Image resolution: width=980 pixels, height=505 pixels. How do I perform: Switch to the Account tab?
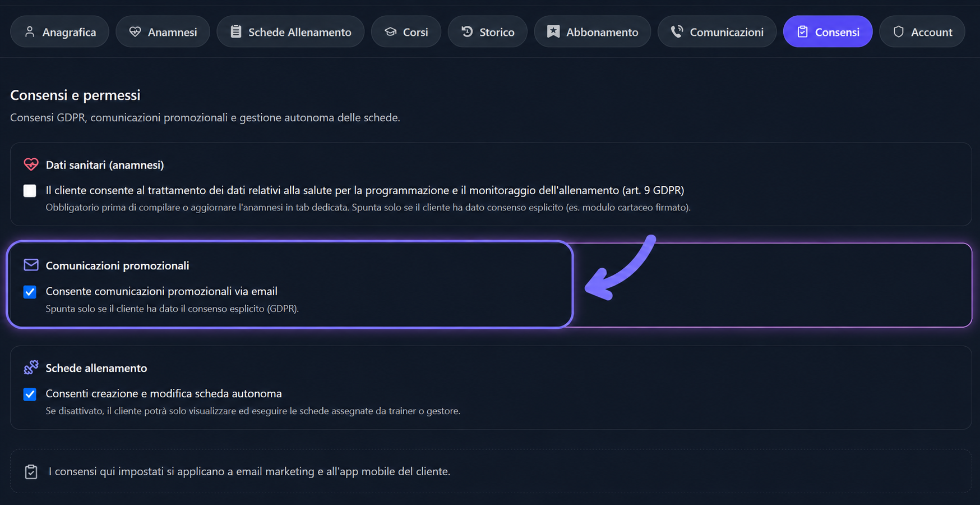[922, 32]
